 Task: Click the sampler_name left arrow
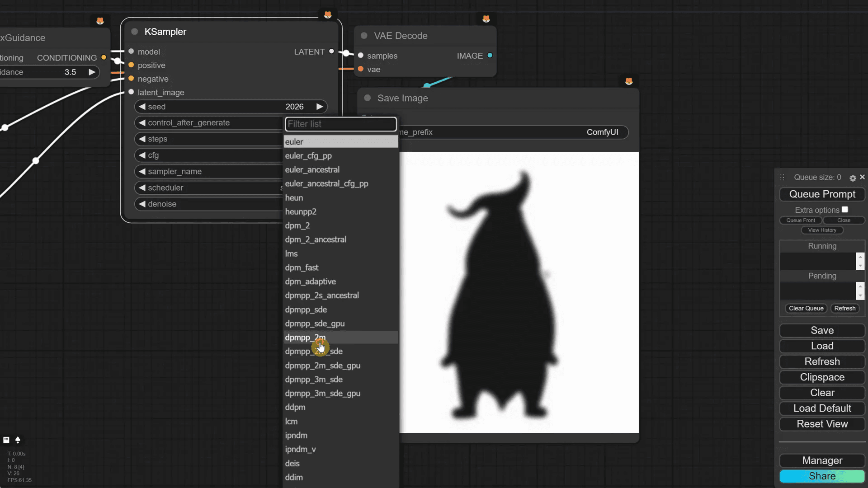[x=142, y=171]
